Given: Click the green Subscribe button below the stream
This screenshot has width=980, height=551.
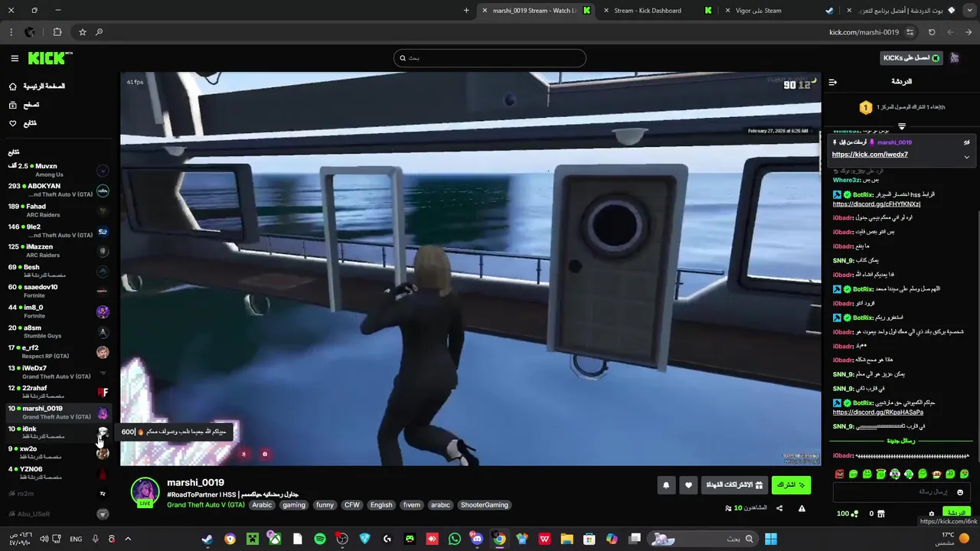Looking at the screenshot, I should pos(792,485).
